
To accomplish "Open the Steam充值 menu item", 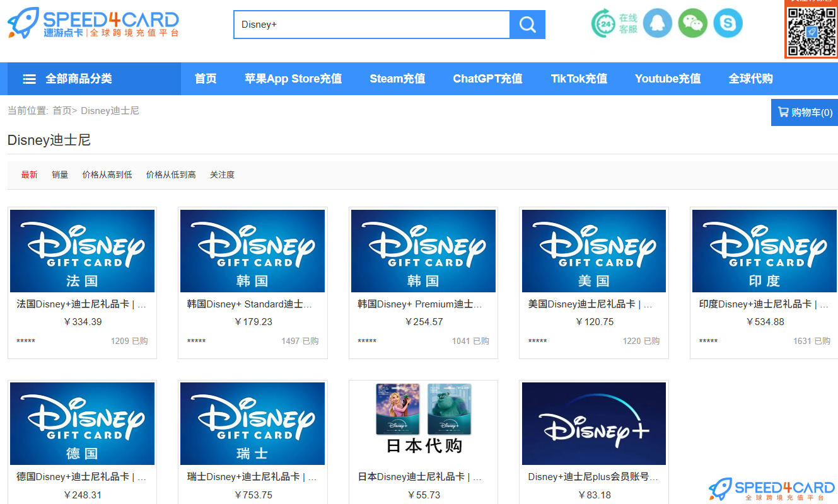I will coord(397,79).
